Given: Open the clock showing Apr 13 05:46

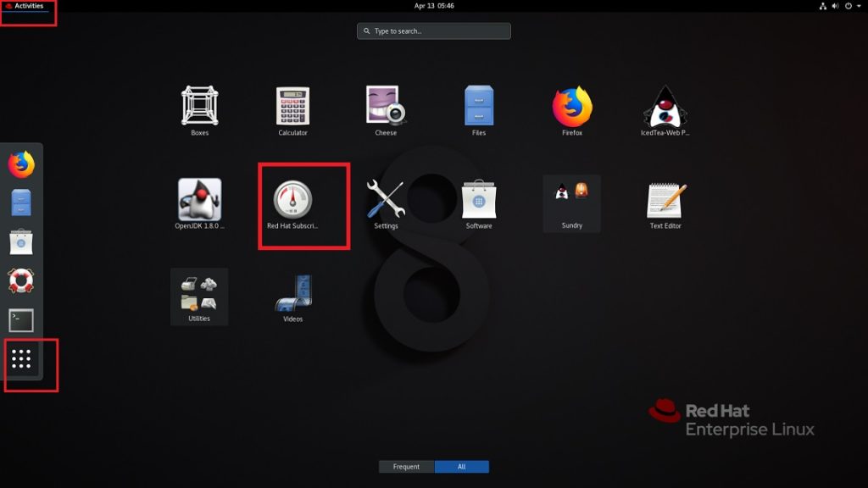Looking at the screenshot, I should coord(434,6).
